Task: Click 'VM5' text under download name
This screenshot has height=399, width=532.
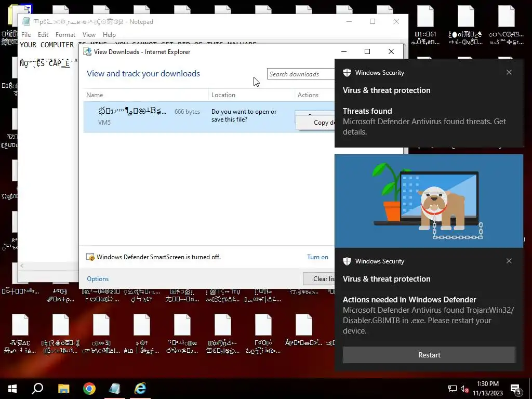Action: pyautogui.click(x=104, y=123)
